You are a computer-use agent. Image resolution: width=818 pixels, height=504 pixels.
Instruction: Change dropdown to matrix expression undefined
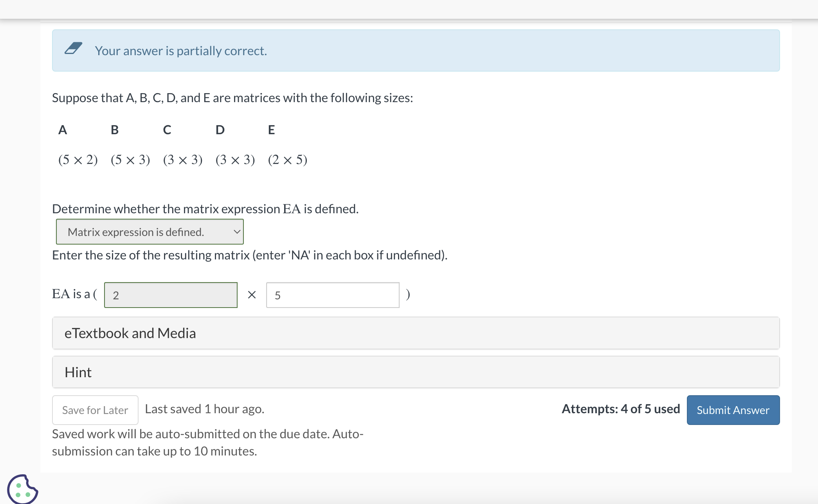(x=150, y=231)
